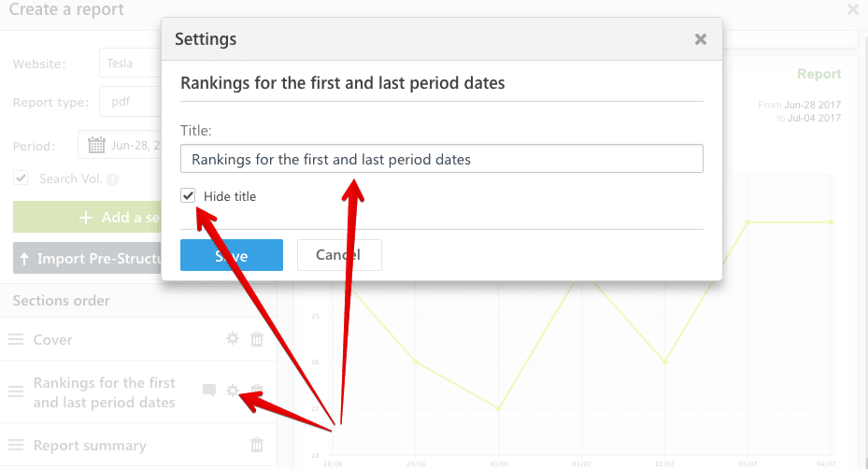Click Import Pre-Structured button
Viewport: 868px width, 469px height.
coord(88,259)
